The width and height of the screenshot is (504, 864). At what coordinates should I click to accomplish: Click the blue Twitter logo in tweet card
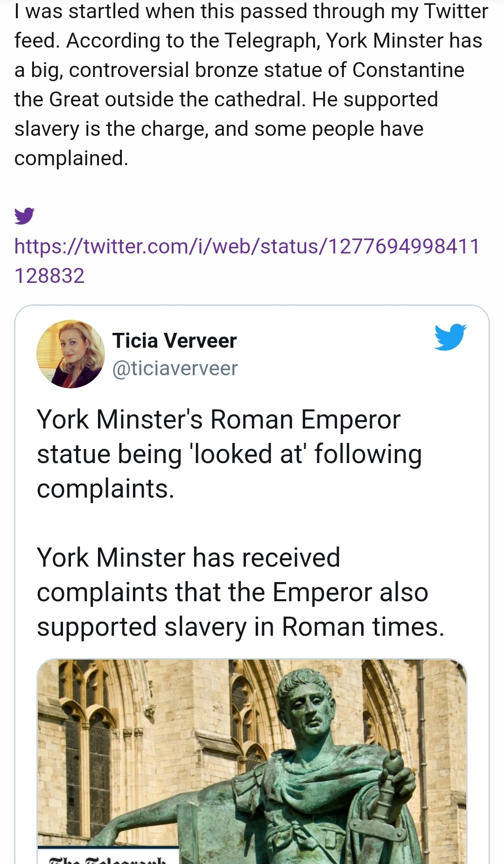tap(450, 337)
